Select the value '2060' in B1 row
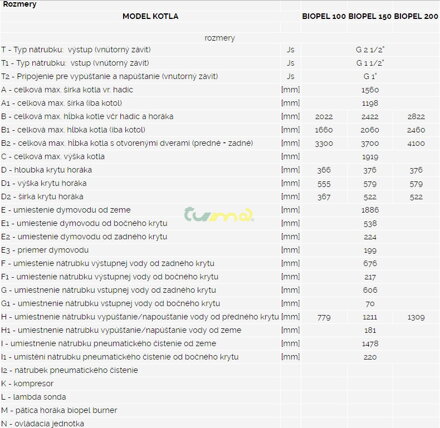The image size is (440, 428). 370,130
